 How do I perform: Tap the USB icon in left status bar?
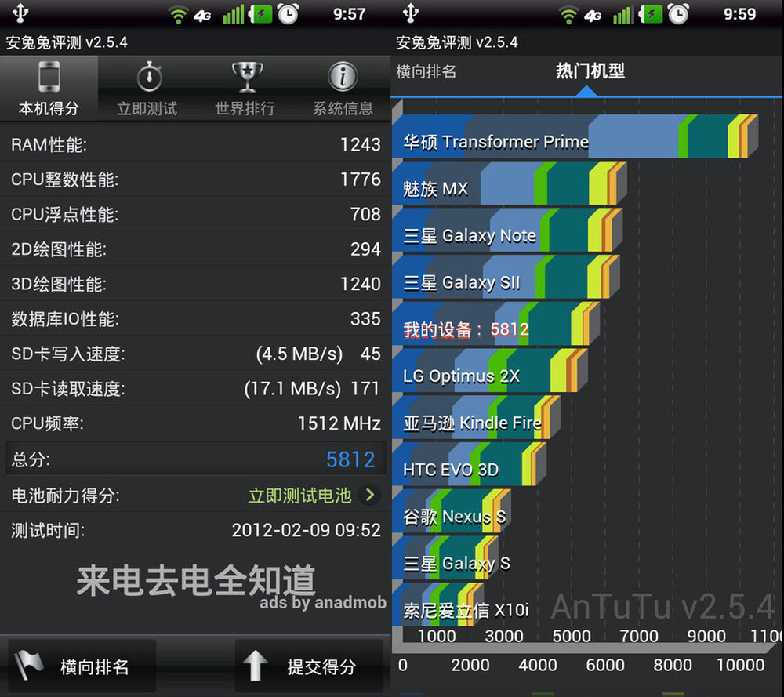(20, 13)
